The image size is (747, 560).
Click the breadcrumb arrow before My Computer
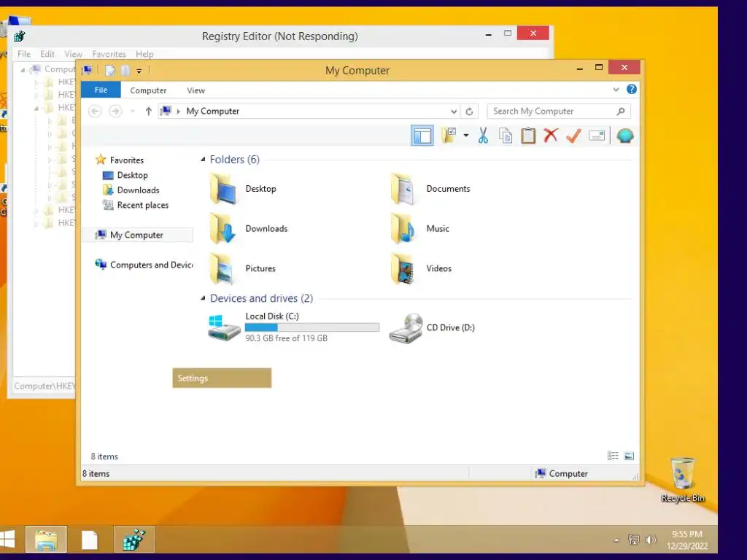pos(178,112)
